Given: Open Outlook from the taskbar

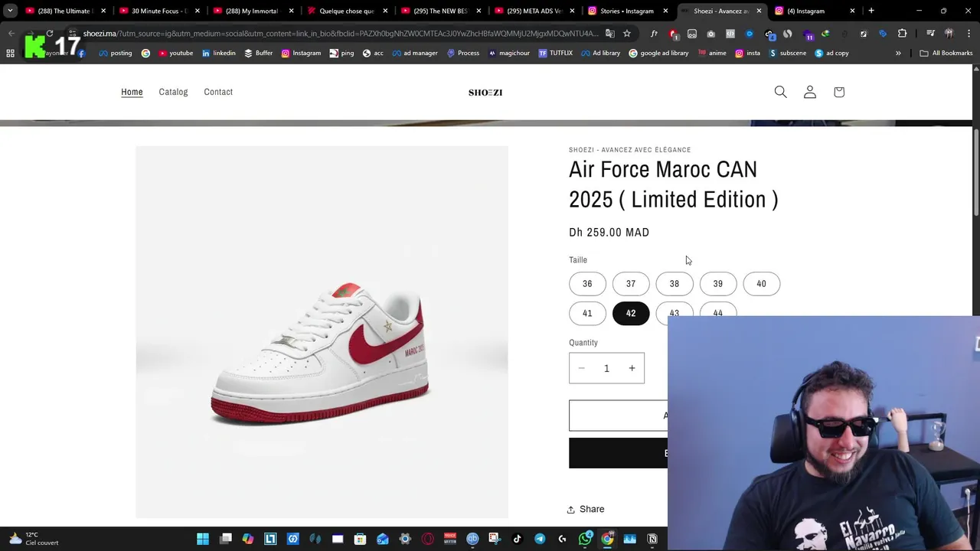Looking at the screenshot, I should [383, 539].
